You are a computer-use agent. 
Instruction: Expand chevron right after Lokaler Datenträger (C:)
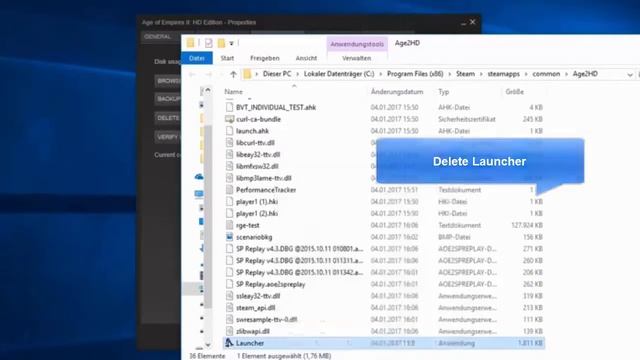tap(381, 74)
